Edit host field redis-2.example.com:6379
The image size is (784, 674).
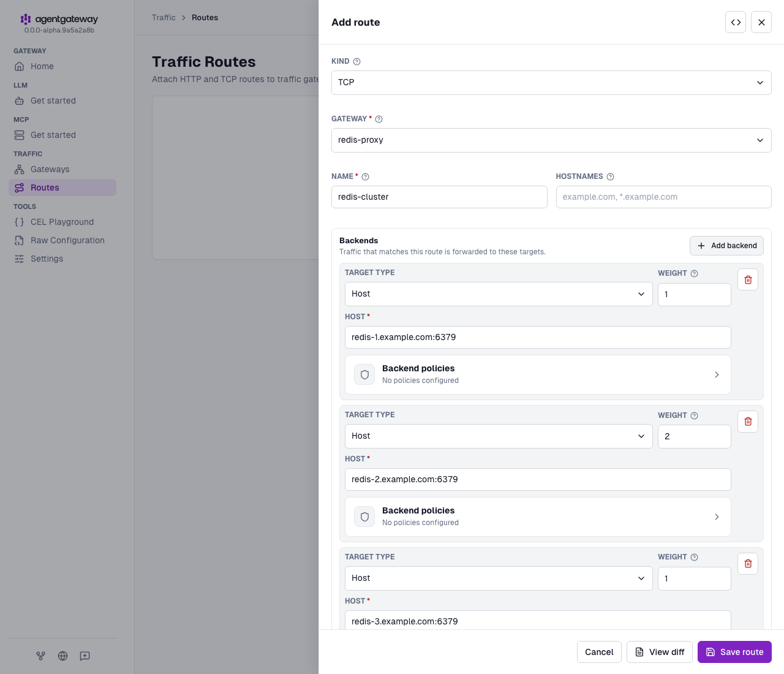pyautogui.click(x=538, y=479)
